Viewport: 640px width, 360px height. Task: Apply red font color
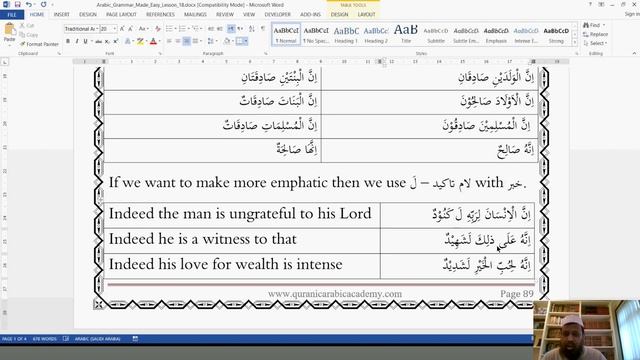click(x=153, y=41)
